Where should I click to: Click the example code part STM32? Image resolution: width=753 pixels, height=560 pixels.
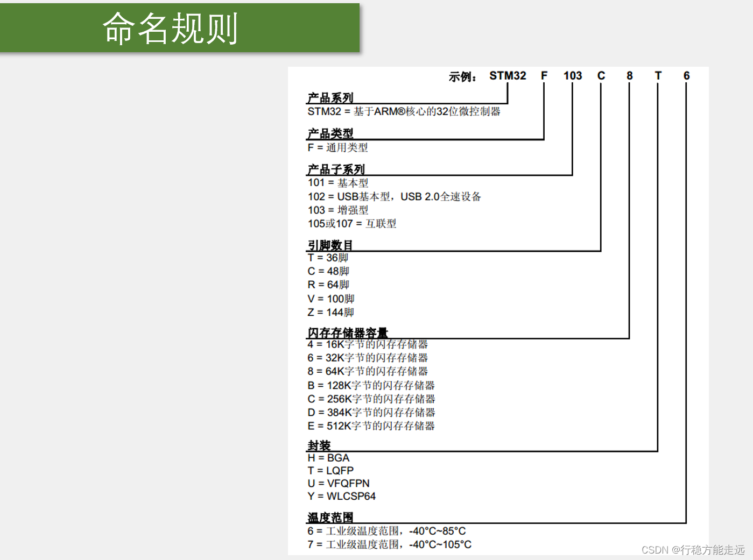click(x=508, y=76)
